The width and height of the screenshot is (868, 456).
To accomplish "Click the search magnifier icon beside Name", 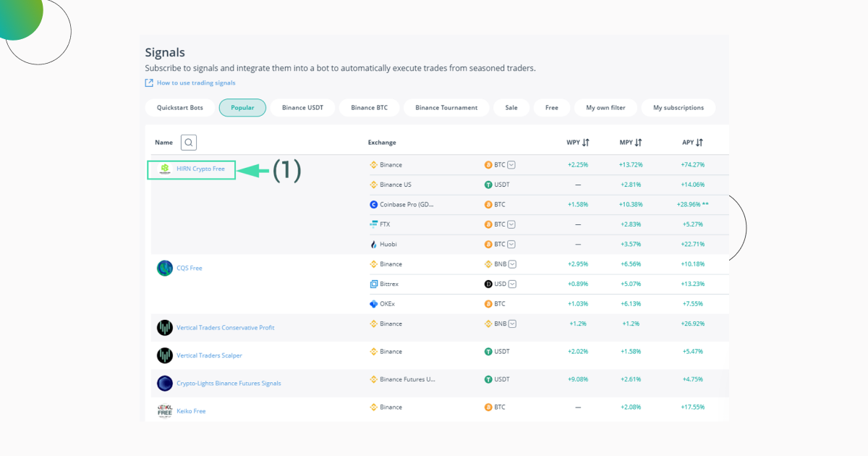I will point(189,143).
